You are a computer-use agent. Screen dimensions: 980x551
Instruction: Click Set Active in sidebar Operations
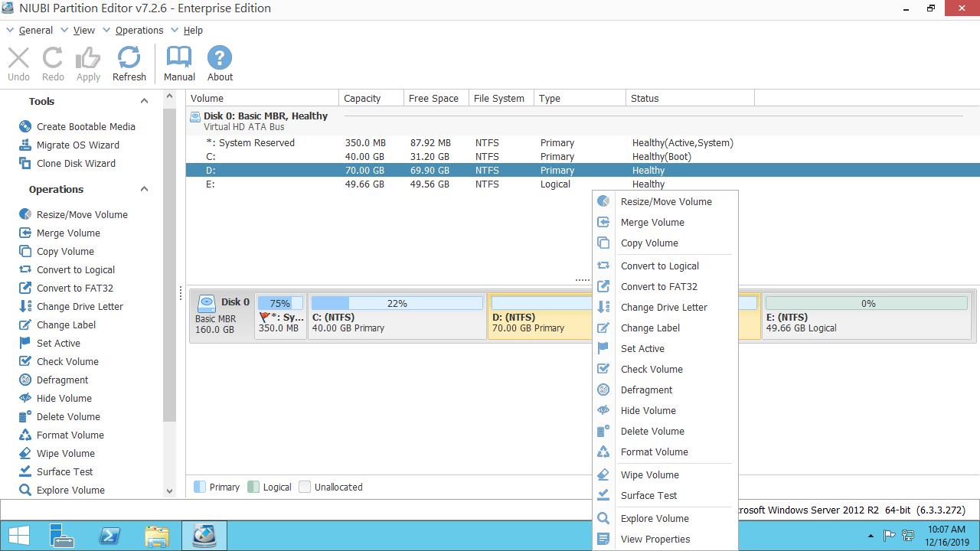[58, 344]
